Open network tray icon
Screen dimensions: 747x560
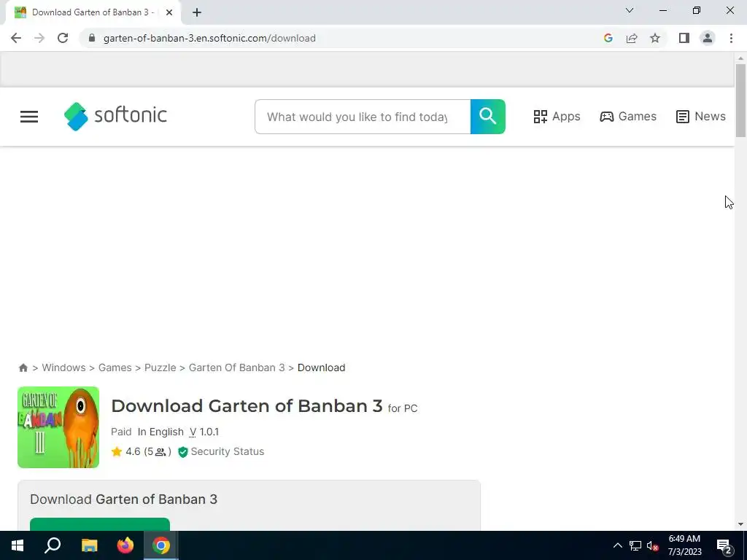(635, 545)
